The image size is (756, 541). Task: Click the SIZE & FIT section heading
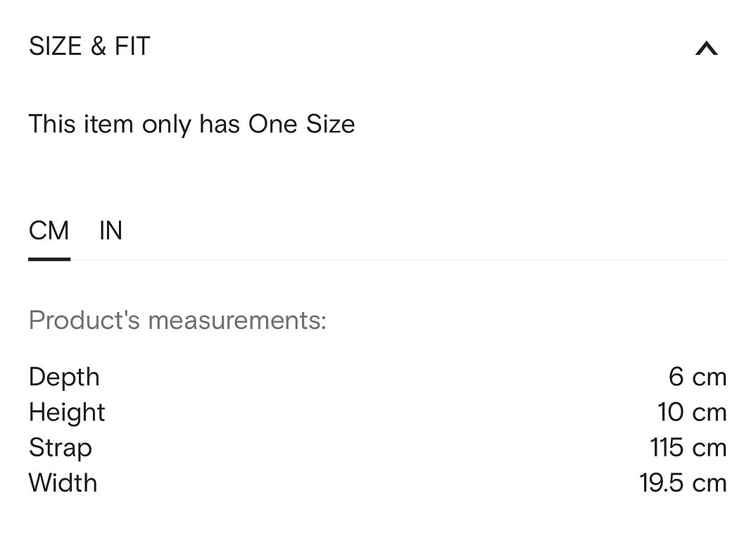pos(89,46)
